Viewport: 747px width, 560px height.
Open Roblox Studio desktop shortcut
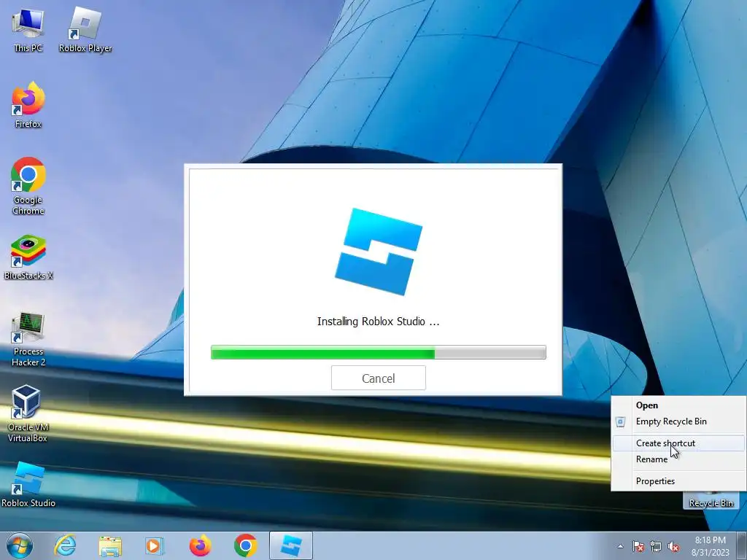coord(28,485)
